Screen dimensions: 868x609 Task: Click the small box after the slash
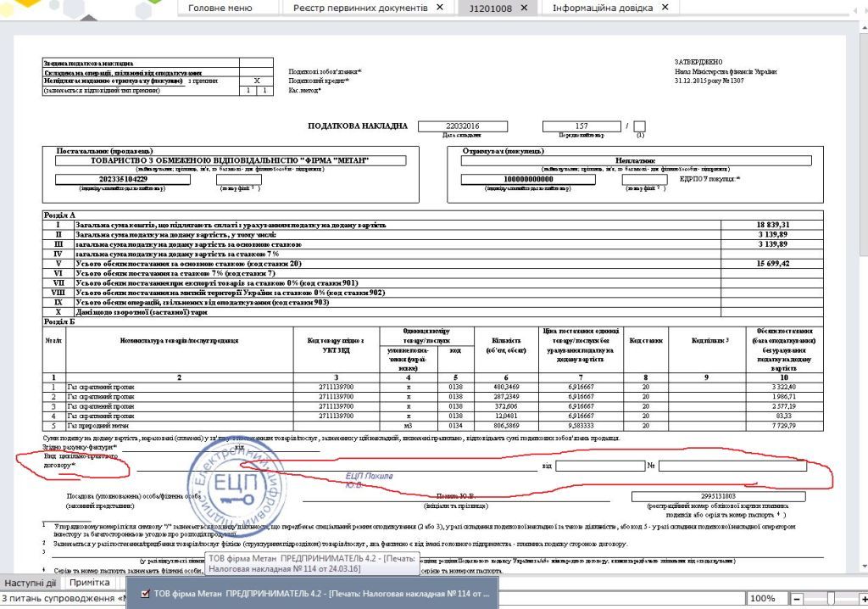[639, 126]
